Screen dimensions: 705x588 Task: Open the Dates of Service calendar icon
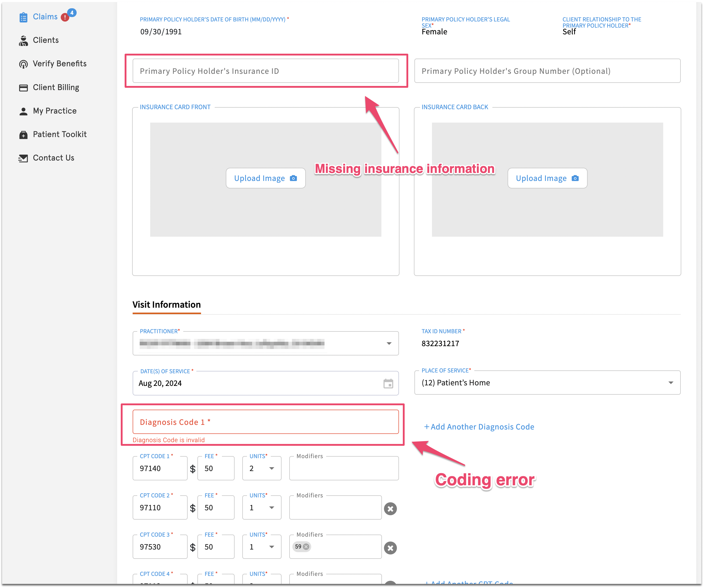click(x=388, y=384)
